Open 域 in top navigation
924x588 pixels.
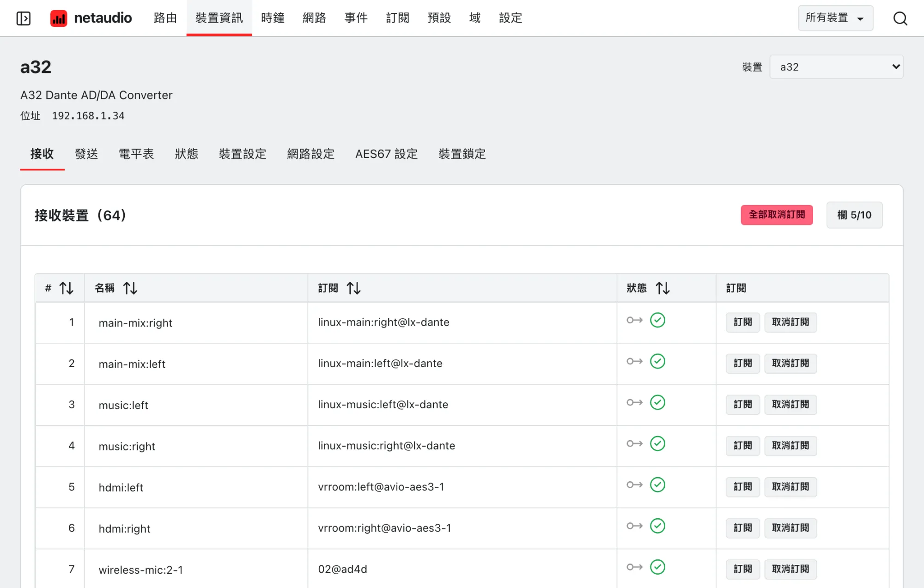(x=474, y=18)
